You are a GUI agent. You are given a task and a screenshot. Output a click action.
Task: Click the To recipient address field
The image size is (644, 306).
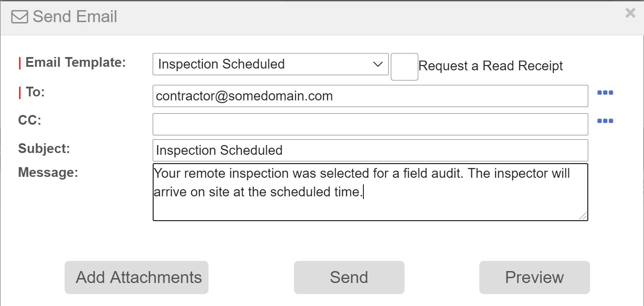coord(370,96)
